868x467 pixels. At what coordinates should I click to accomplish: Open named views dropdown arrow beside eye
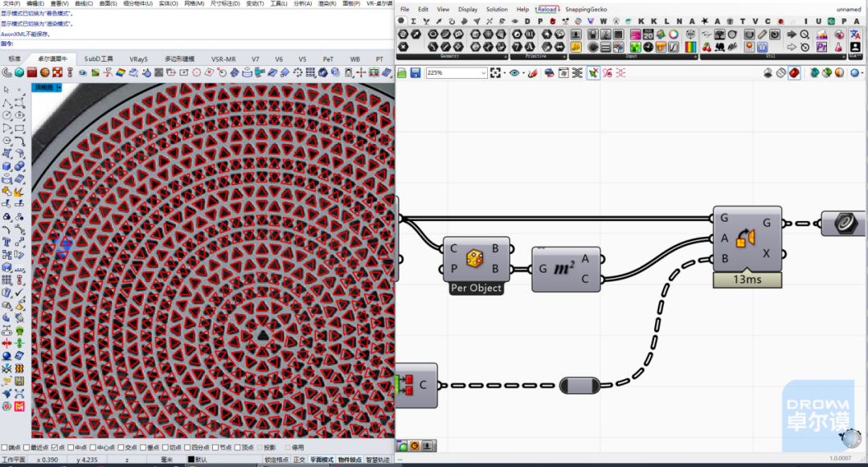tap(523, 73)
